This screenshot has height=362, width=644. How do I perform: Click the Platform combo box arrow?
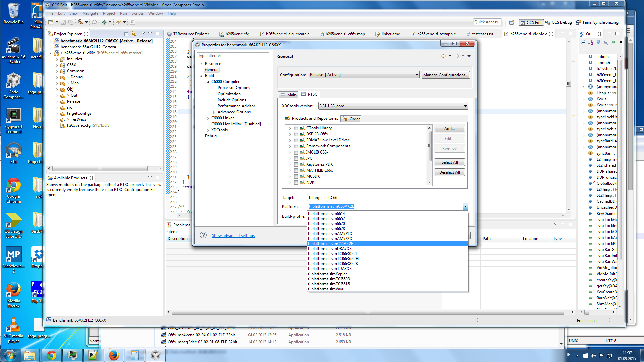coord(465,206)
